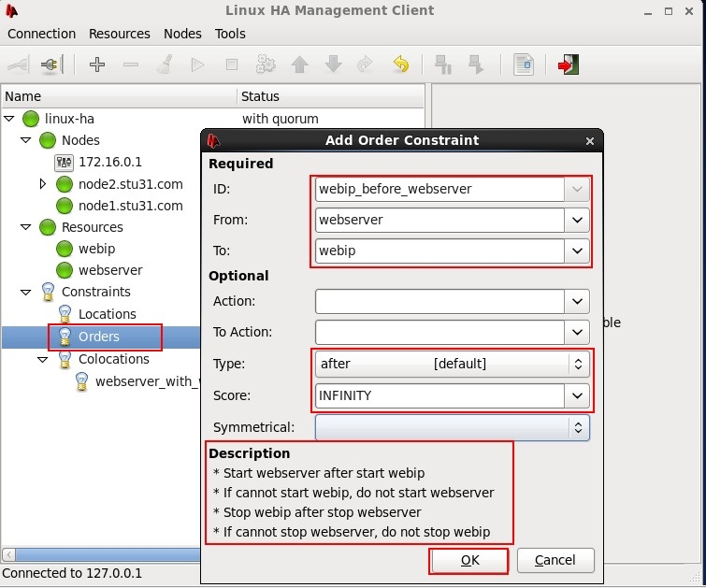Viewport: 706px width, 588px height.
Task: Click the Logout disconnect plug icon
Action: tap(52, 65)
